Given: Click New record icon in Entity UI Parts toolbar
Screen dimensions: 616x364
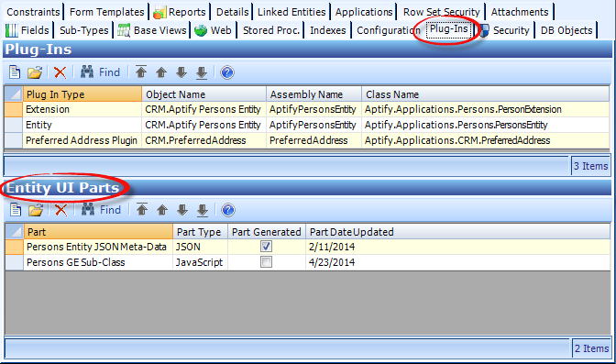Looking at the screenshot, I should 16,210.
